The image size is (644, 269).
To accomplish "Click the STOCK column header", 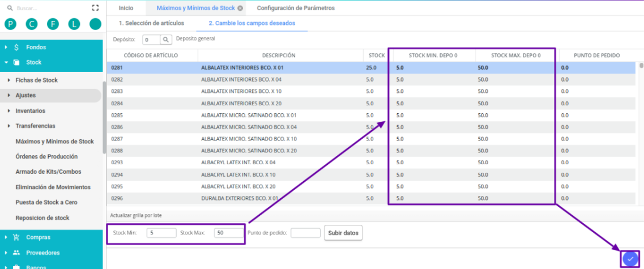I will pyautogui.click(x=376, y=55).
